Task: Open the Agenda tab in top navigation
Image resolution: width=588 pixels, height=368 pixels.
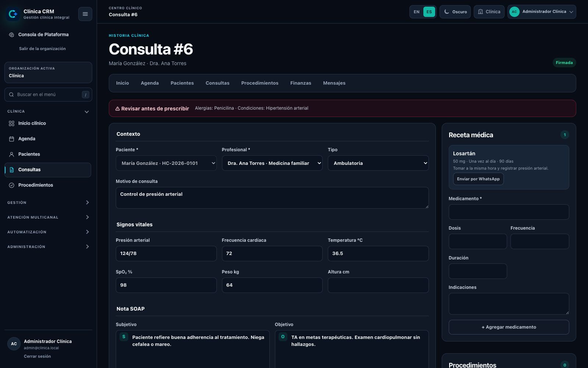Action: coord(150,83)
